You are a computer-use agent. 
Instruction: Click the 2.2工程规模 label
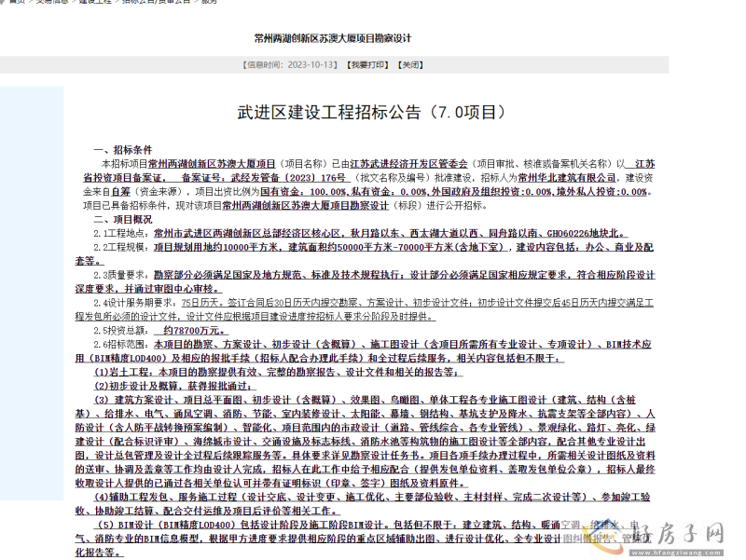121,247
